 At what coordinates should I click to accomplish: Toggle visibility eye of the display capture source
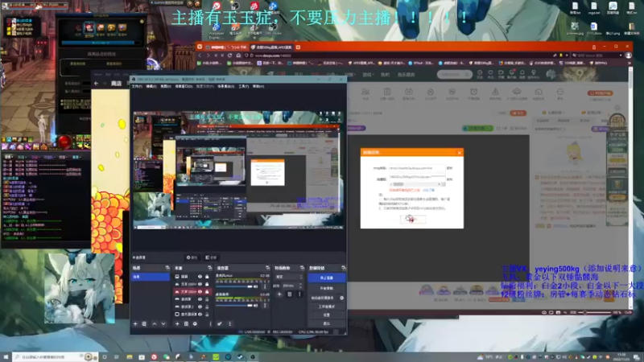pos(200,315)
